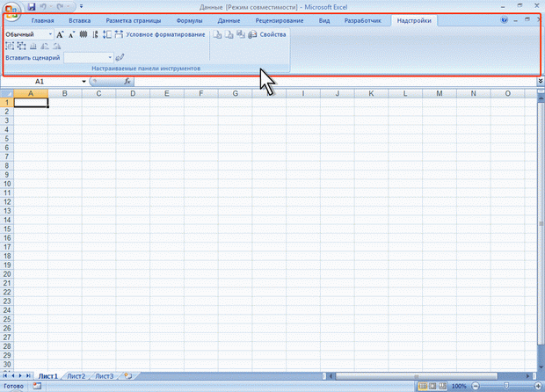The height and width of the screenshot is (392, 545).
Task: Click the Свойства button
Action: click(272, 34)
